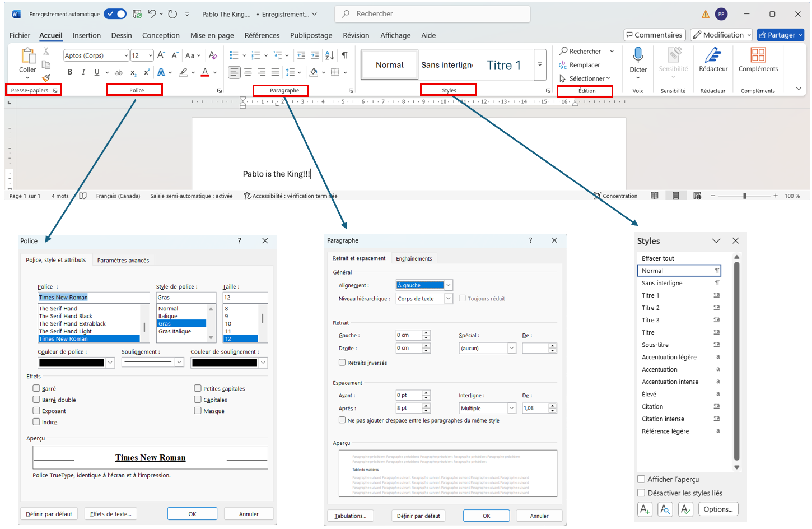Click the Italic formatting icon
This screenshot has height=529, width=812.
pyautogui.click(x=83, y=72)
